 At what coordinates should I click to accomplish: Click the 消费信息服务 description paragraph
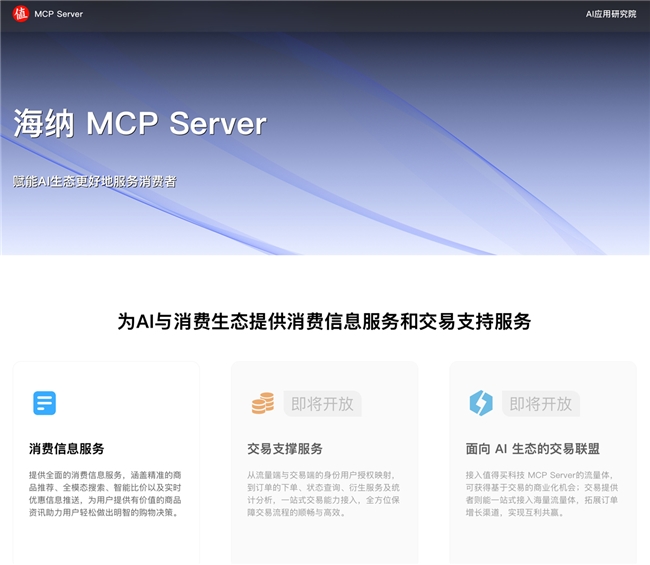[x=105, y=493]
